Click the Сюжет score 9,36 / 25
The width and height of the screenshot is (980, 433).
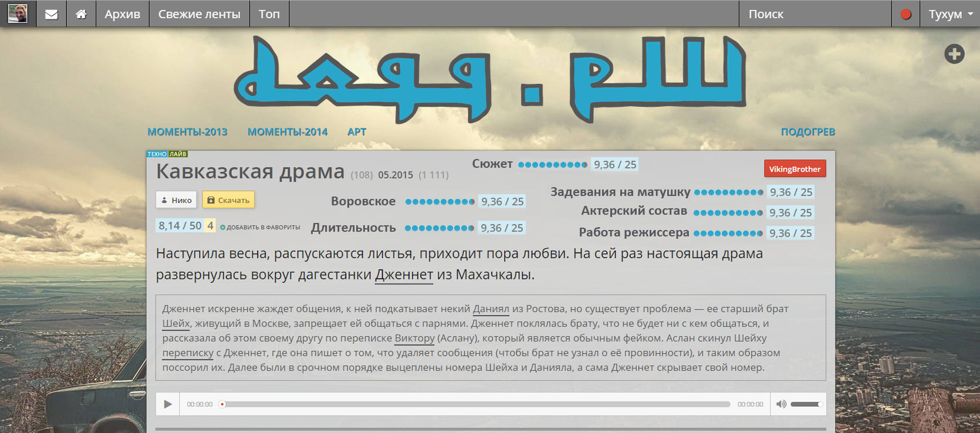point(615,165)
